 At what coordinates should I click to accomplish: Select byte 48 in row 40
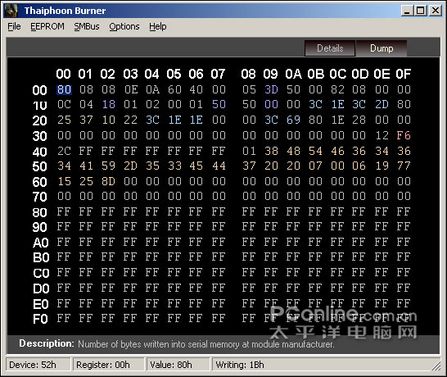(x=293, y=151)
